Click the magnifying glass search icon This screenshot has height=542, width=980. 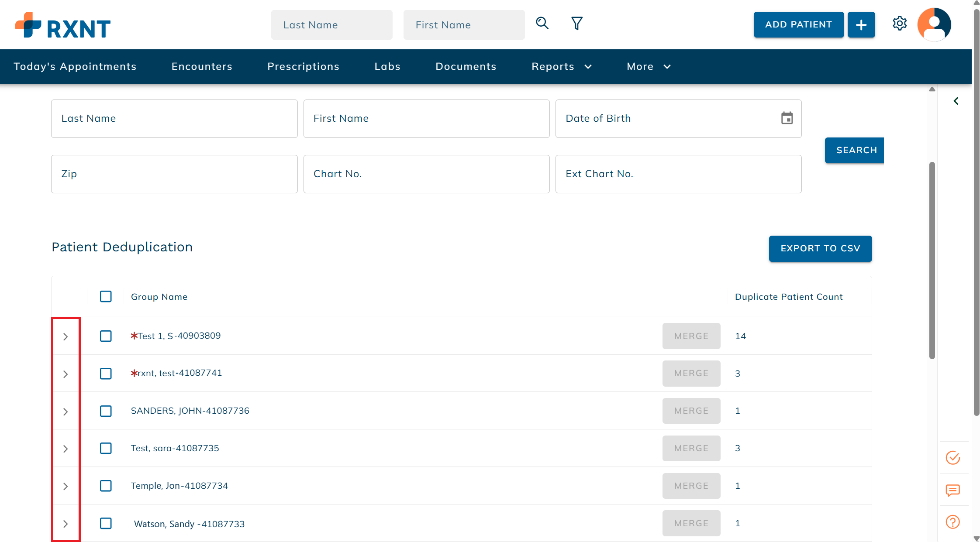pyautogui.click(x=542, y=23)
